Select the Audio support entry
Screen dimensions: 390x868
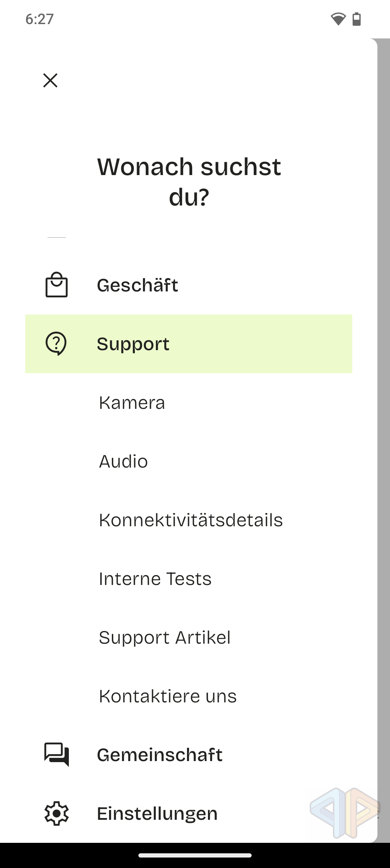tap(123, 461)
